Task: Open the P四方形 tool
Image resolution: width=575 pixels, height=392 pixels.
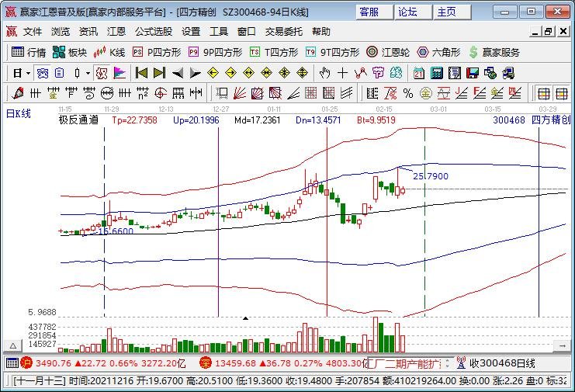Action: pyautogui.click(x=157, y=53)
